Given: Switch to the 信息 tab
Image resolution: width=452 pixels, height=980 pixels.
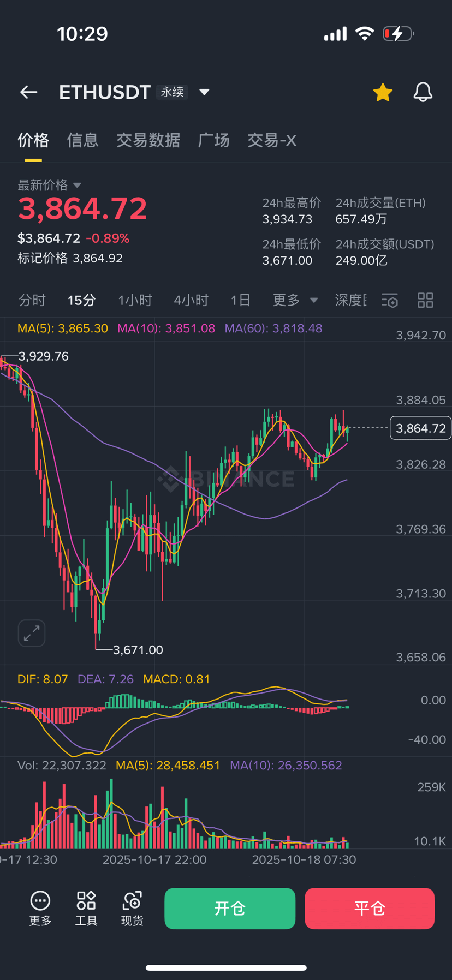Looking at the screenshot, I should point(82,140).
